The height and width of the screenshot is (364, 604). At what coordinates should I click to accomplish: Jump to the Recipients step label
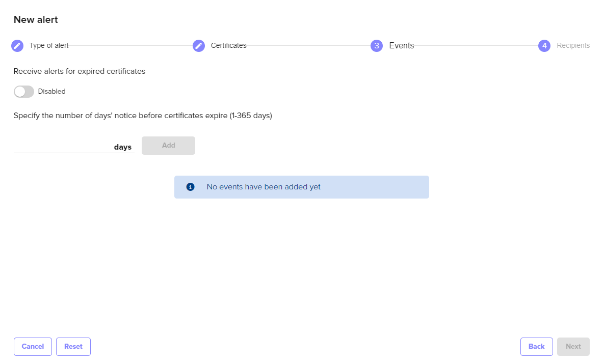tap(573, 46)
